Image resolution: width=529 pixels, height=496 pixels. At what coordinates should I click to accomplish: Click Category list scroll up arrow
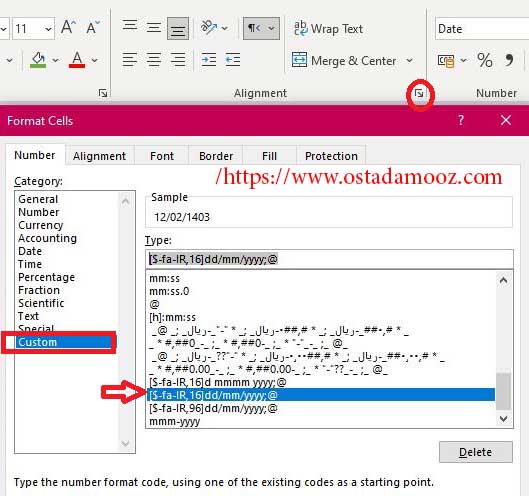click(x=126, y=202)
